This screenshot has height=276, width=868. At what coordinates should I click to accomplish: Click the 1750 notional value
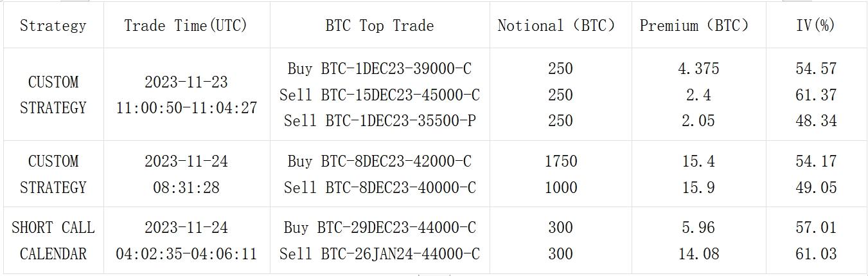(560, 161)
